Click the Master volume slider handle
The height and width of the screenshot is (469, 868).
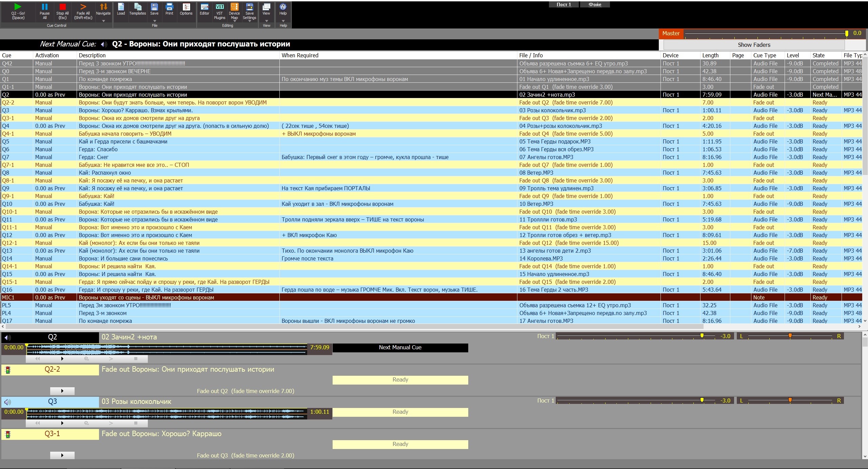coord(847,34)
